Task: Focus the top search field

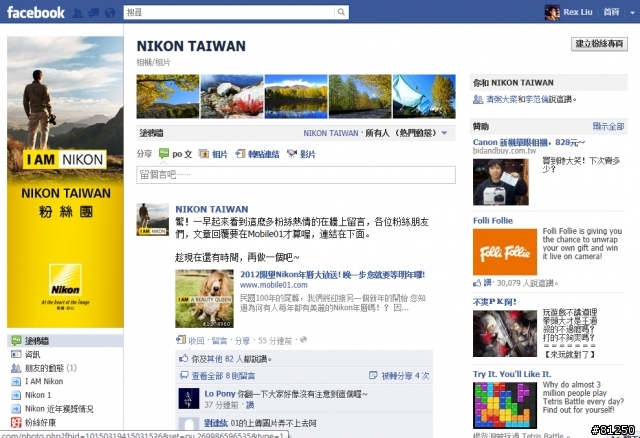Action: pos(229,12)
